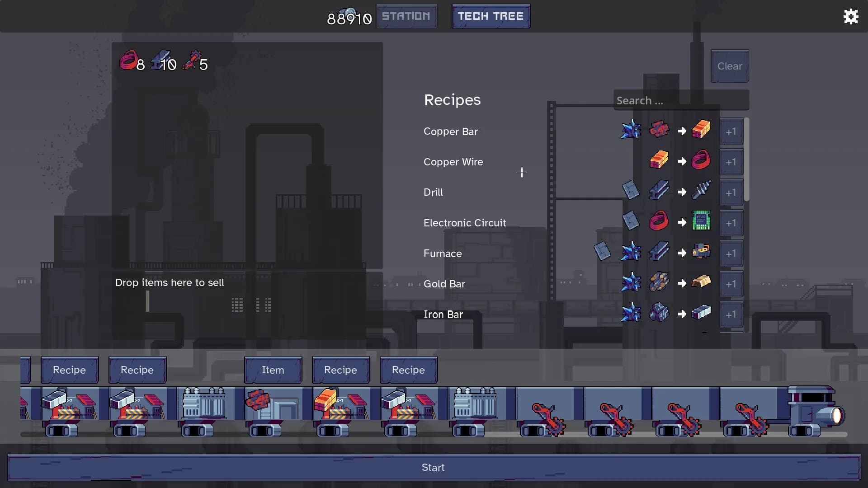Image resolution: width=868 pixels, height=488 pixels.
Task: Add one Gold Bar recipe
Action: (x=731, y=284)
